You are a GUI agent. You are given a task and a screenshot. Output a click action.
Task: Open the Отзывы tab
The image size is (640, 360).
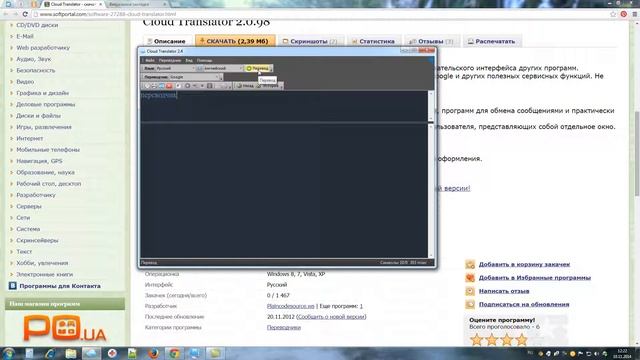[431, 41]
